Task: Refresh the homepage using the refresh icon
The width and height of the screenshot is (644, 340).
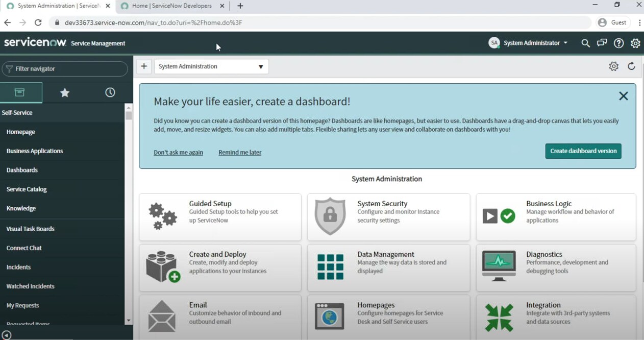Action: coord(632,66)
